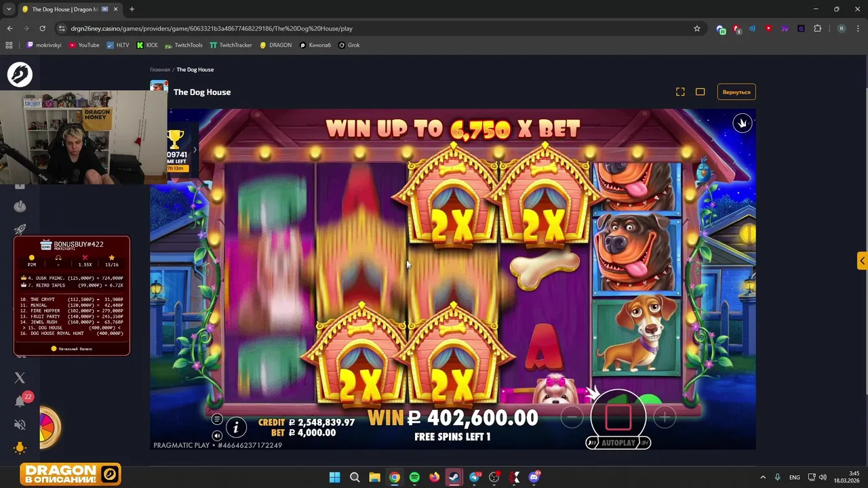Toggle site sound mute icon
Image resolution: width=868 pixels, height=488 pixels.
20,425
